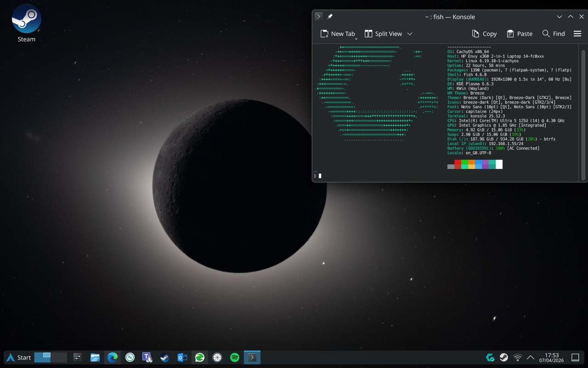The width and height of the screenshot is (588, 368).
Task: Click the Peek at Desktop button
Action: [575, 357]
